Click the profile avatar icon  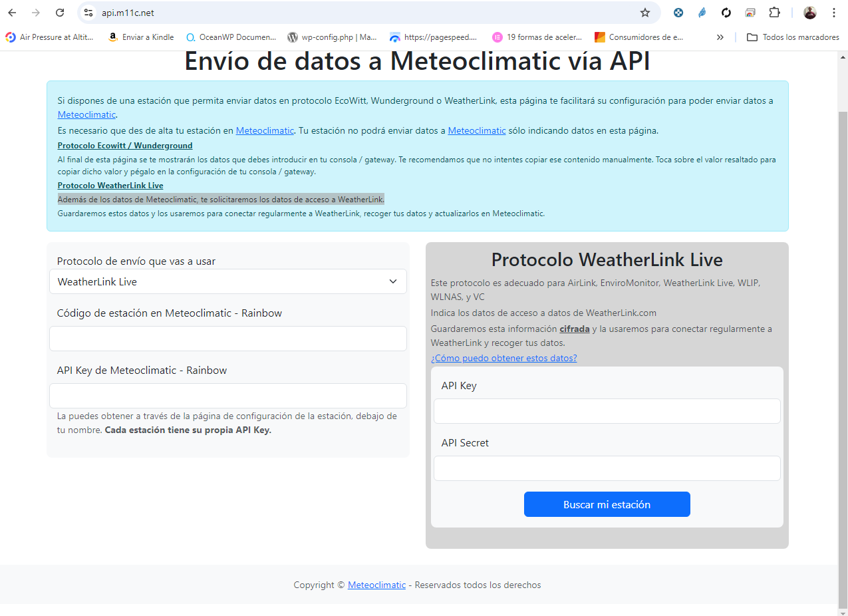tap(809, 13)
